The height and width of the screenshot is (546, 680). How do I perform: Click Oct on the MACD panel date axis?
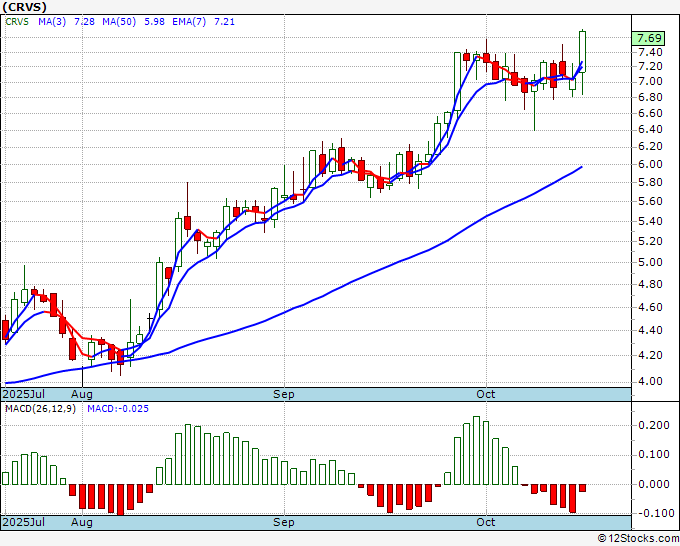click(485, 522)
